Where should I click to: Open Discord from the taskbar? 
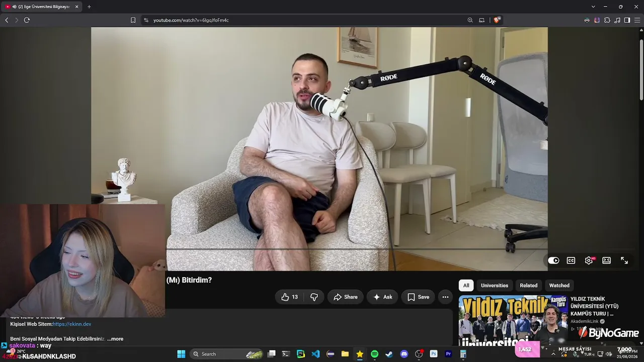coord(404,354)
